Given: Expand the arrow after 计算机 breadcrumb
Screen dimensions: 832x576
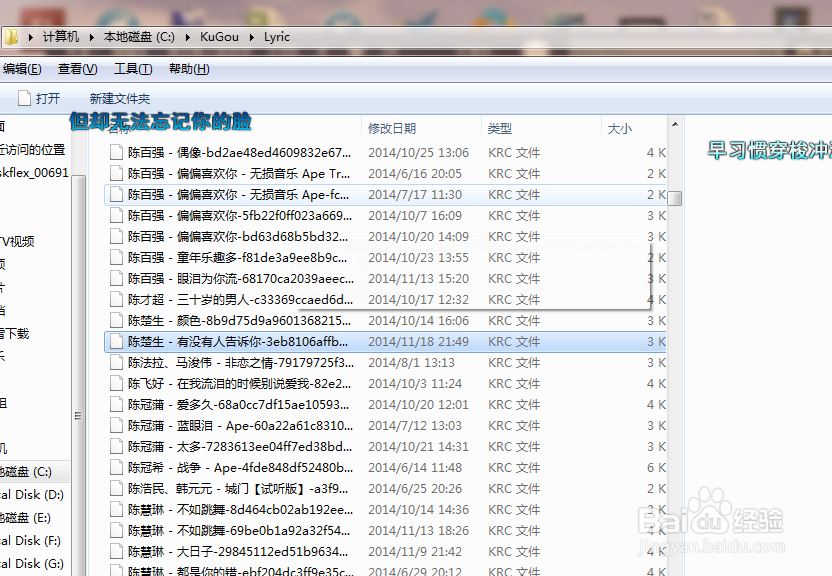Looking at the screenshot, I should pos(91,37).
